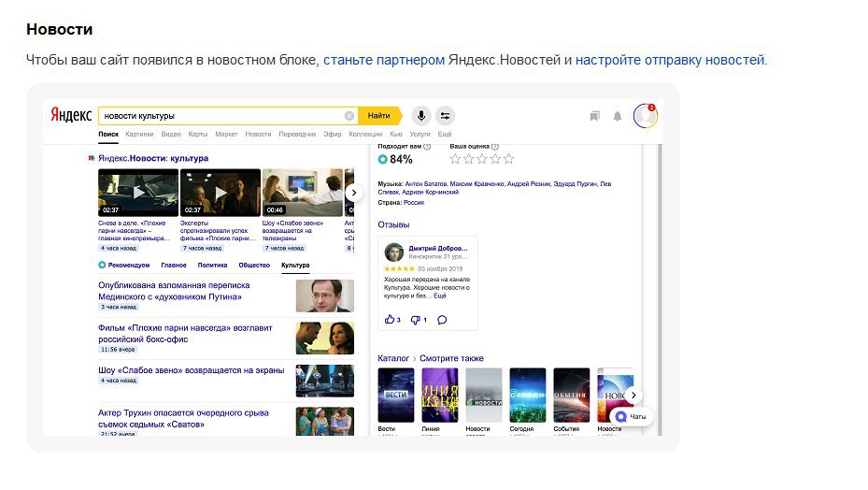Switch to the «Новости» tab
868x490 pixels.
(x=258, y=134)
